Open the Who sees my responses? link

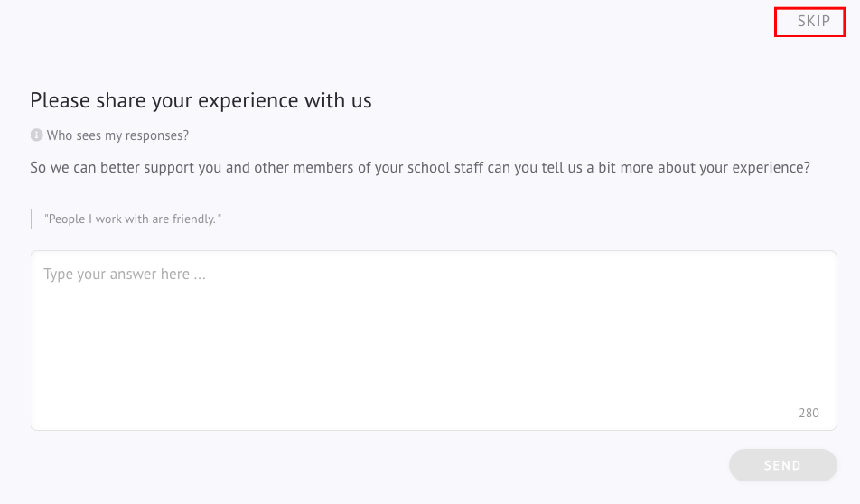117,135
